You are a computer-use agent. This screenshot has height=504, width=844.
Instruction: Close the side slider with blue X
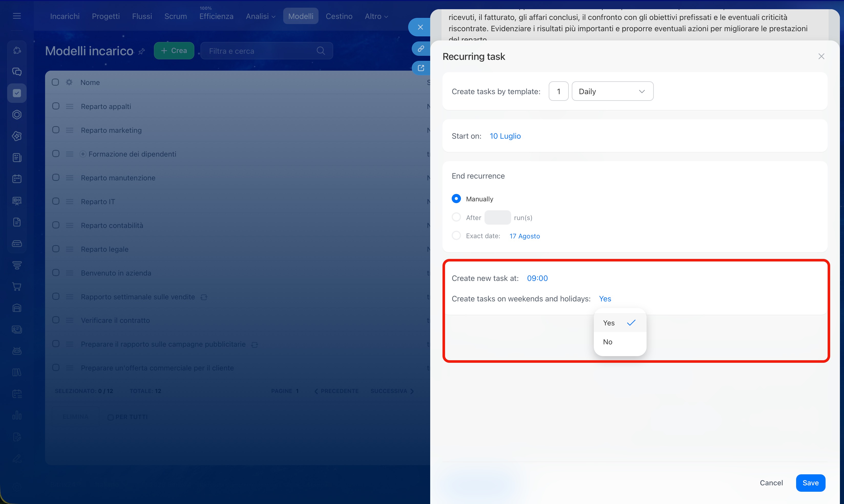tap(420, 27)
